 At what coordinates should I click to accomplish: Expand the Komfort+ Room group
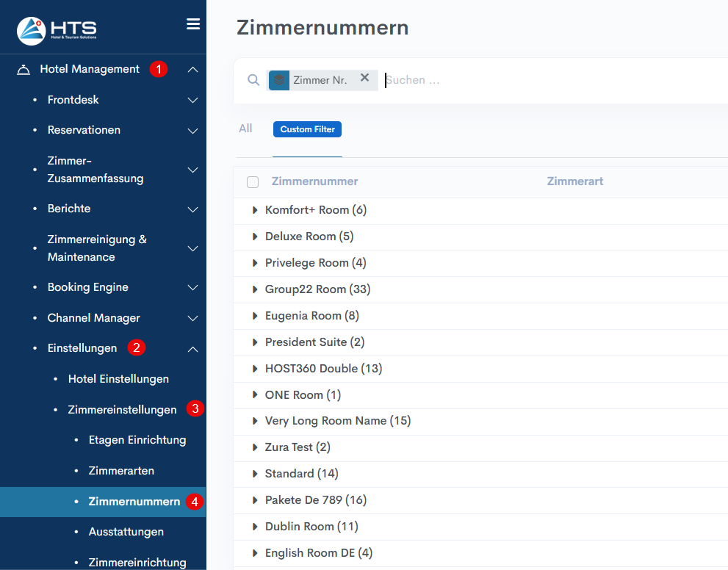[x=255, y=210]
